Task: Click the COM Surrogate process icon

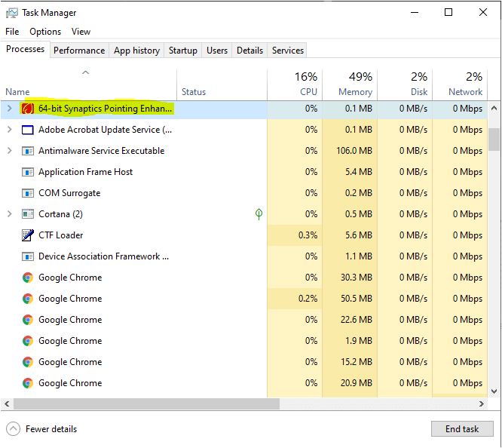Action: pos(28,193)
